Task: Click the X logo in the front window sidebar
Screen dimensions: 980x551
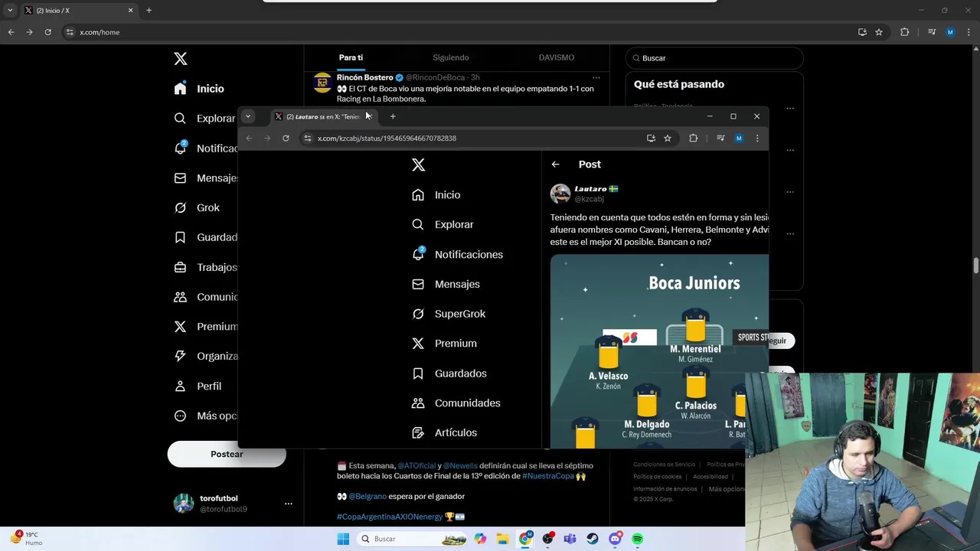Action: click(x=418, y=165)
